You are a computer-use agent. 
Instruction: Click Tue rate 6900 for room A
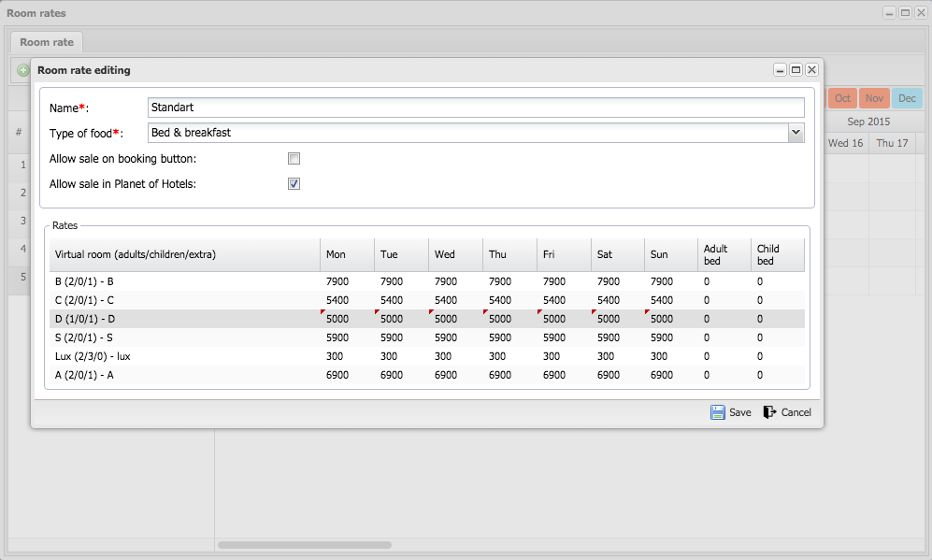(x=392, y=375)
